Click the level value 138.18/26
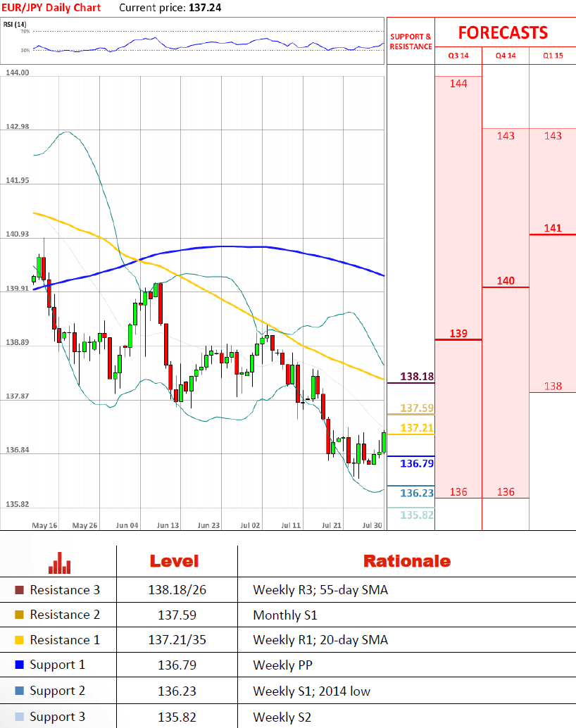 click(x=177, y=590)
